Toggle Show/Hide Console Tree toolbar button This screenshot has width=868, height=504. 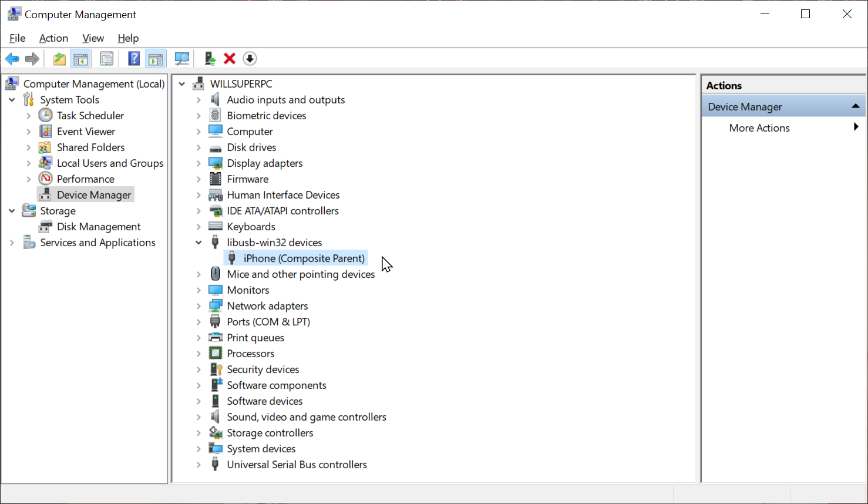pos(80,59)
